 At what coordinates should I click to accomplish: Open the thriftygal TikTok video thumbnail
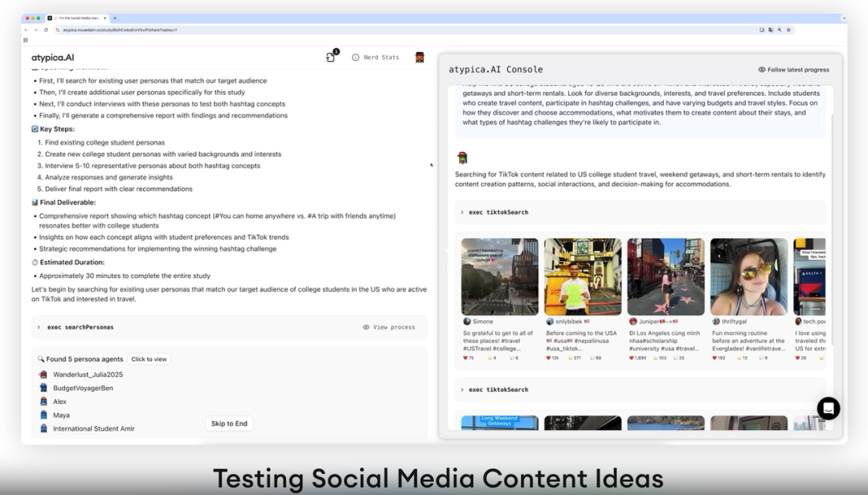[748, 277]
